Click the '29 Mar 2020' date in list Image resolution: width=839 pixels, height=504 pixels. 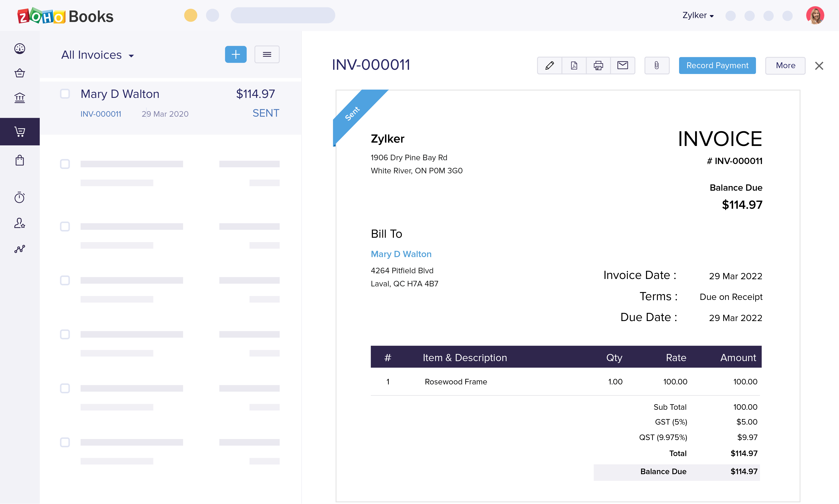[x=165, y=114]
